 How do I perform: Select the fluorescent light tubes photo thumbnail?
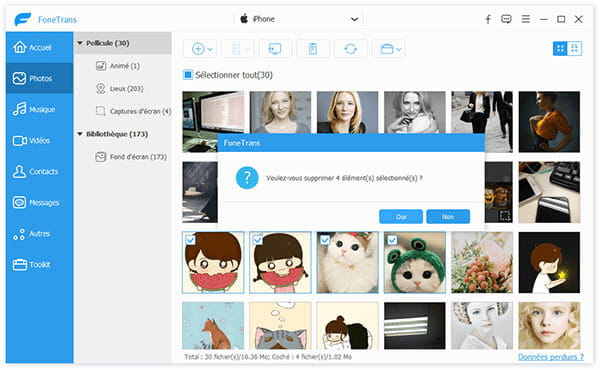click(415, 326)
